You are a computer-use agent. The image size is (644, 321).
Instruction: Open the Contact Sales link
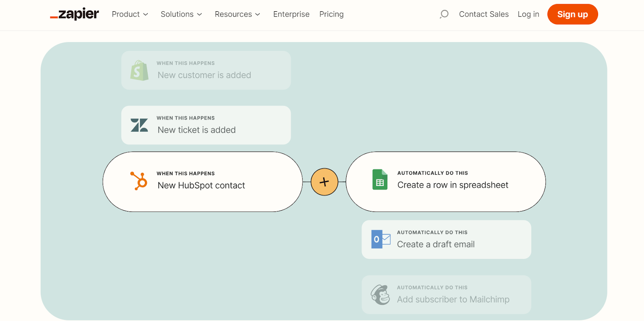484,14
